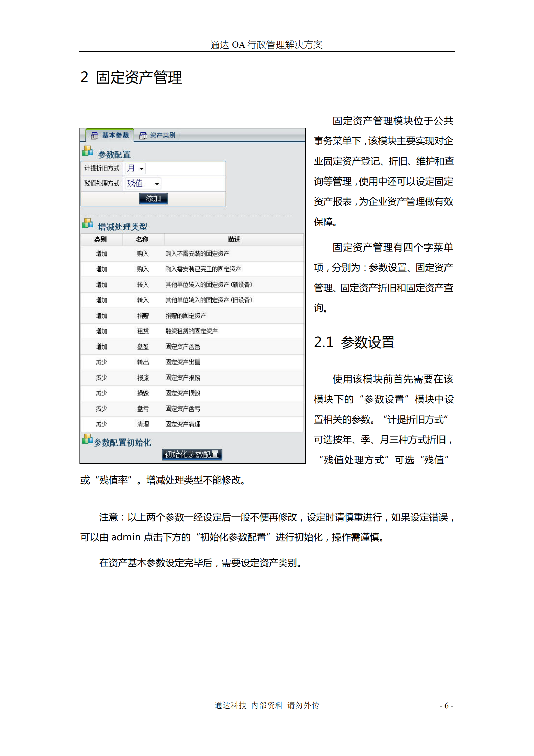Open the 计提折旧方式 dropdown showing 月
The width and height of the screenshot is (534, 756).
tap(136, 168)
